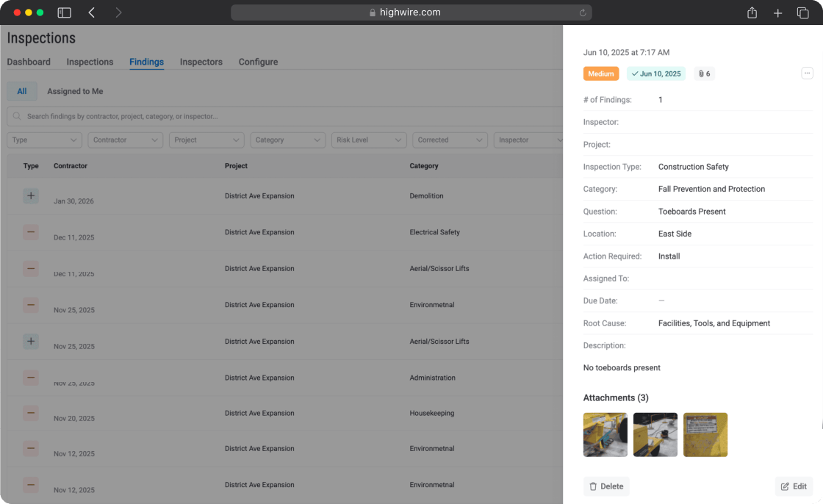The width and height of the screenshot is (823, 504).
Task: Click the paperclip attachment count badge
Action: click(x=705, y=73)
